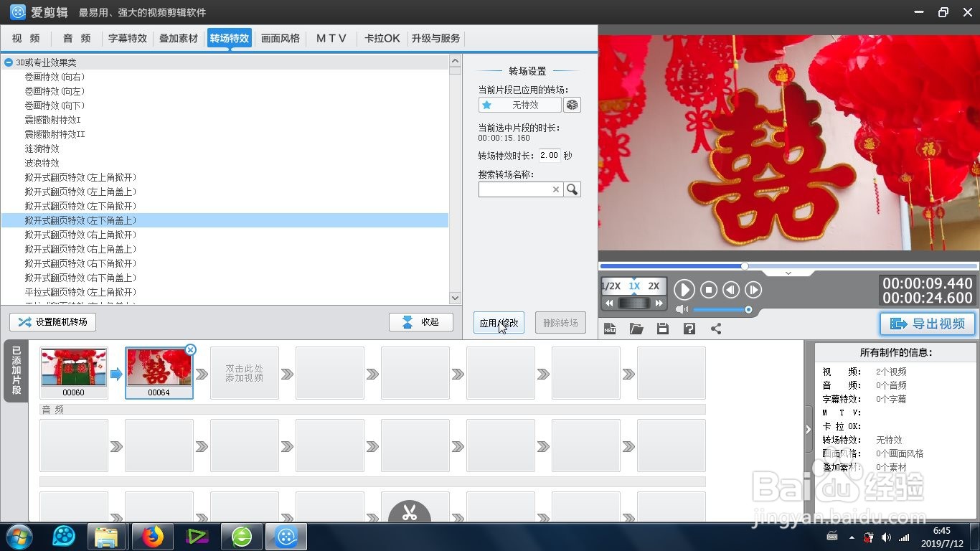Click the 双击此处添加视频 placeholder slot

click(x=245, y=373)
